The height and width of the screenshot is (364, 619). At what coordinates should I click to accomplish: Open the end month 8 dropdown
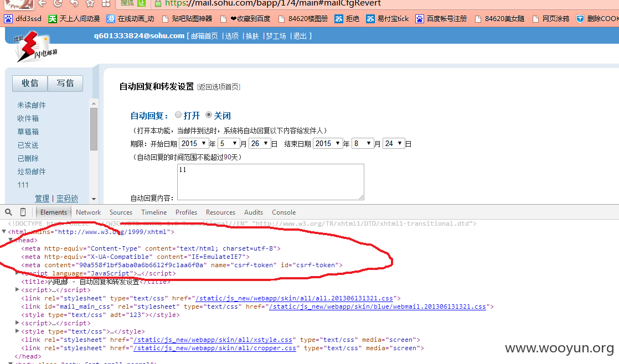[363, 143]
